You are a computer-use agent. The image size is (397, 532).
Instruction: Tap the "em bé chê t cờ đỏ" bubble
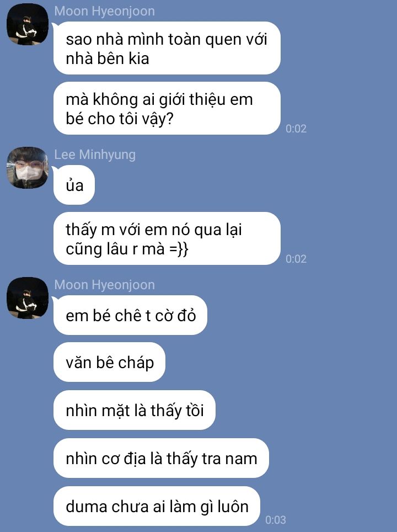coord(130,315)
